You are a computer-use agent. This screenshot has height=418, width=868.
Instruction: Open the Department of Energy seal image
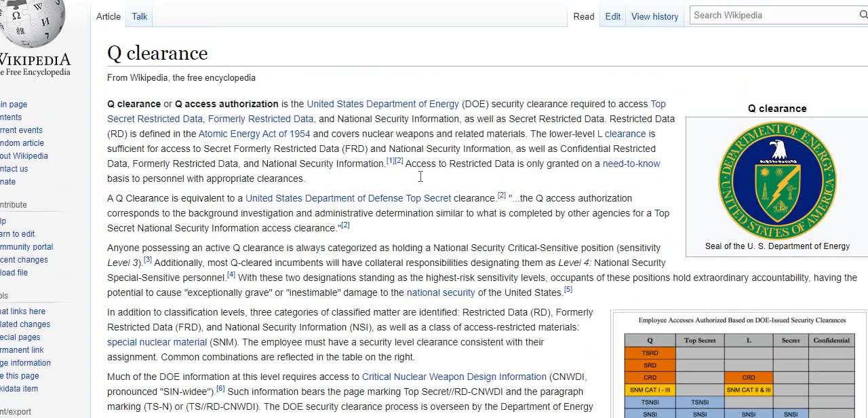pos(777,180)
